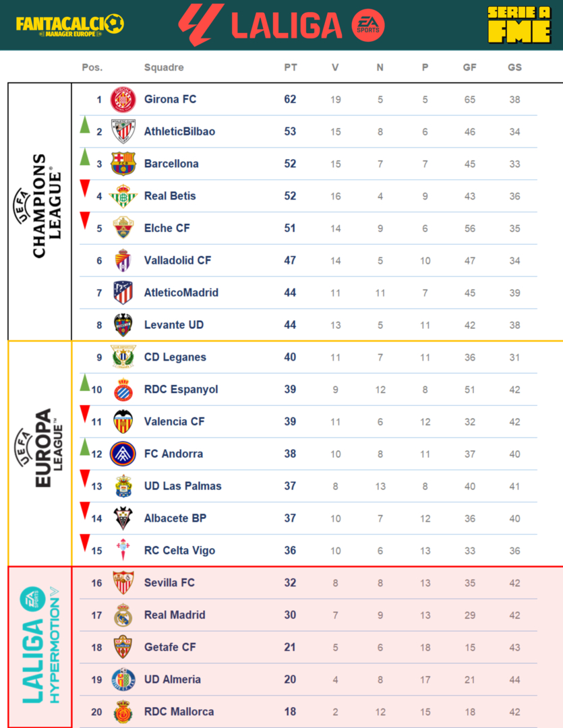Click the Serie A FME logo
The image size is (563, 728).
tap(518, 25)
